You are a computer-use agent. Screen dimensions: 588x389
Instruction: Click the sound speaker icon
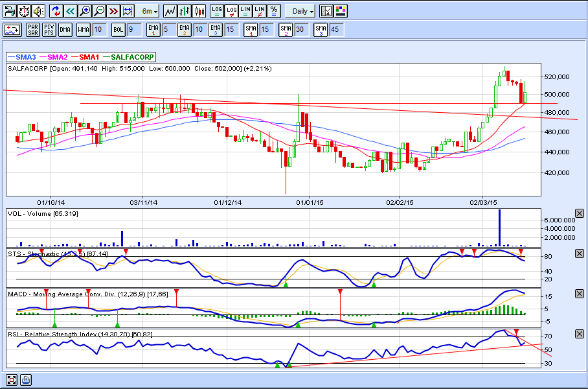(x=38, y=11)
